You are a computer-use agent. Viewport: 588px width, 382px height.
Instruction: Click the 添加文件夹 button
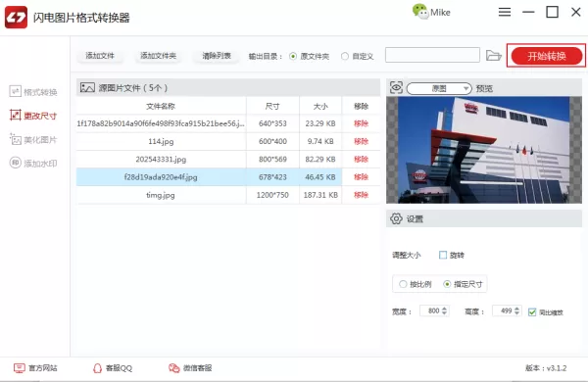(x=158, y=56)
